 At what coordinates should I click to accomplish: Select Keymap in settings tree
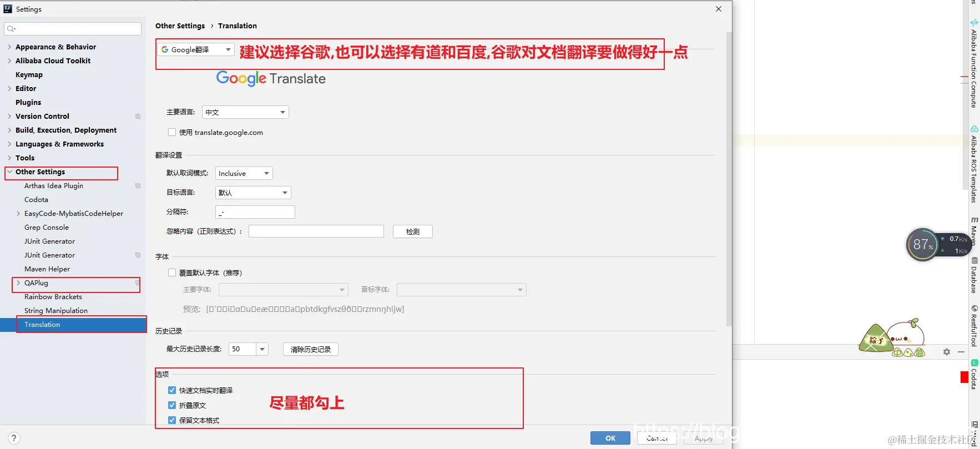[x=29, y=75]
